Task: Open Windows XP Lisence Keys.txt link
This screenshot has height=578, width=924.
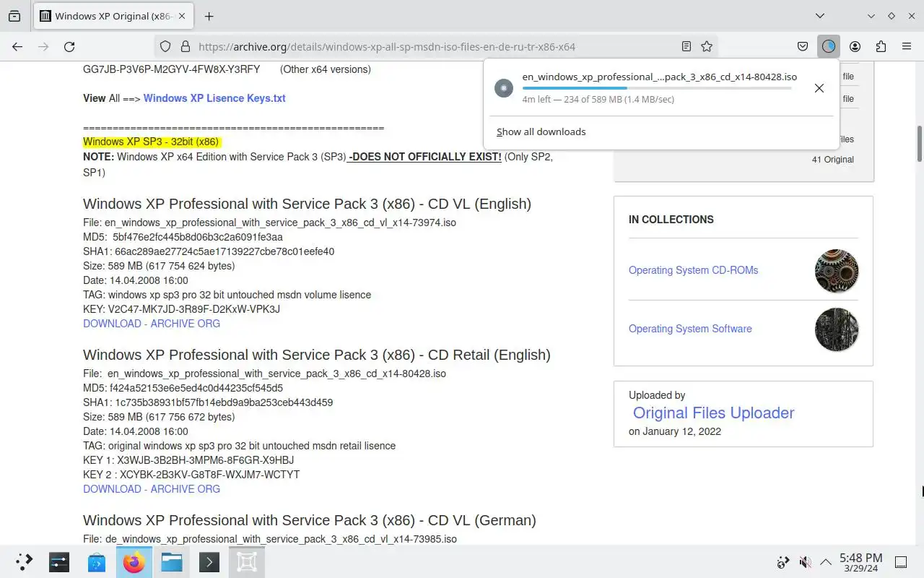Action: click(214, 98)
